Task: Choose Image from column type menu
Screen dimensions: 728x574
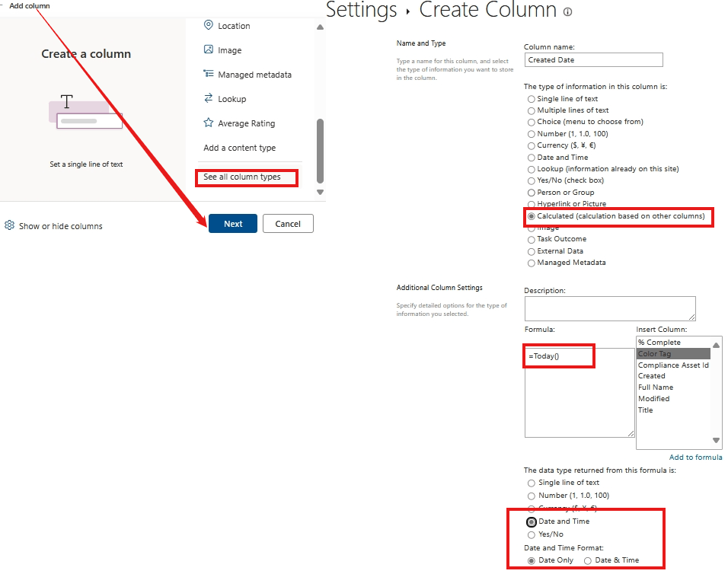Action: coord(230,50)
